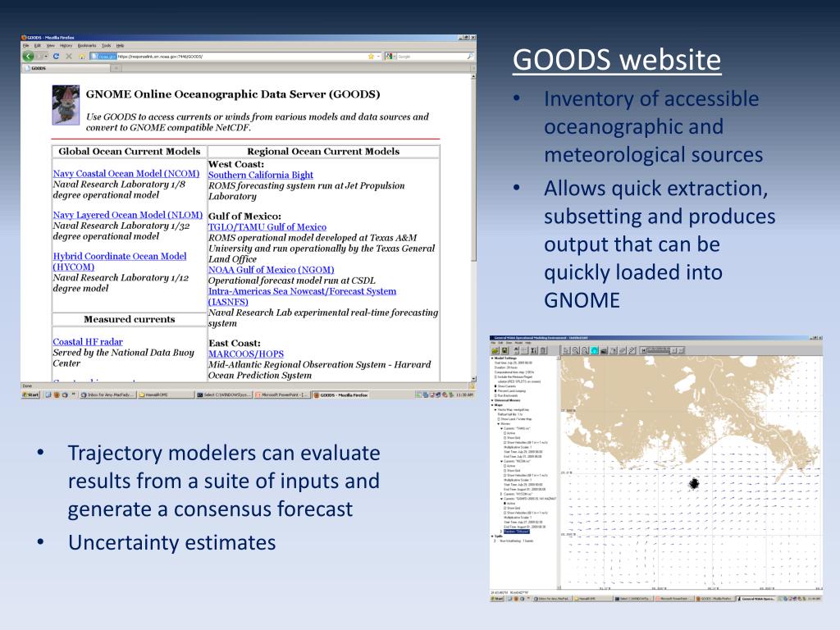840x630 pixels.
Task: Open the back/forward history dropdown arrow
Action: [46, 57]
